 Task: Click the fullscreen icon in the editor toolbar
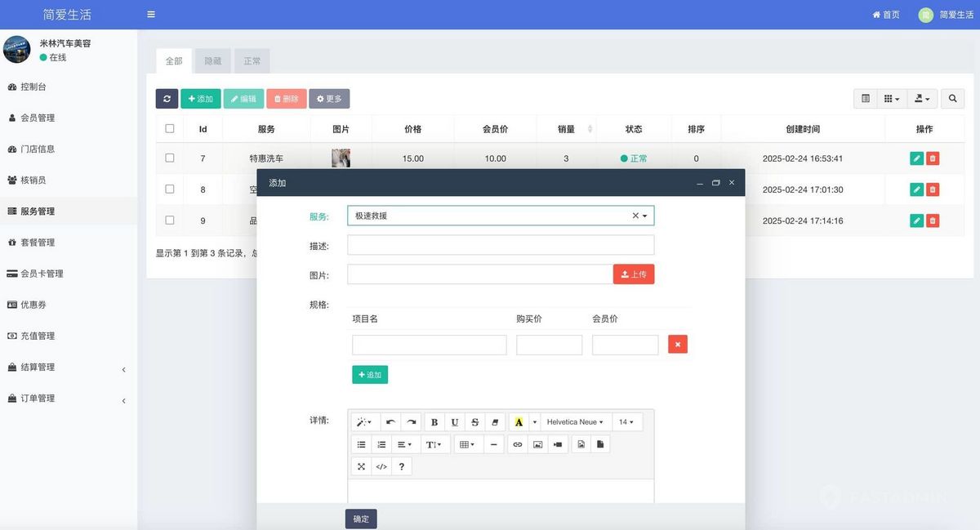(361, 465)
